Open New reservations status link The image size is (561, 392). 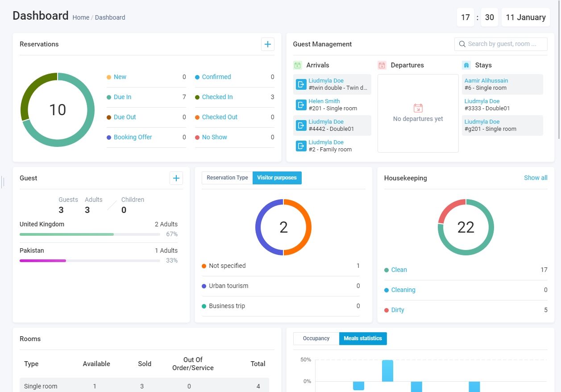point(120,77)
